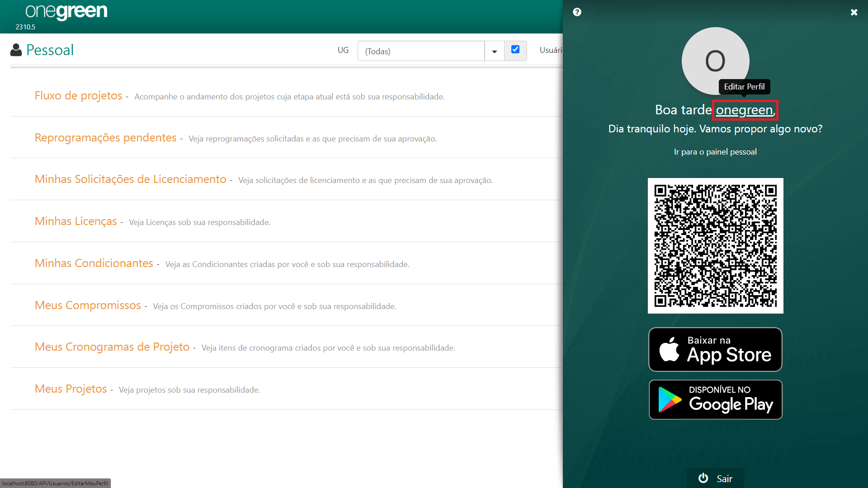Close the user profile side panel
Viewport: 868px width, 488px height.
[854, 12]
